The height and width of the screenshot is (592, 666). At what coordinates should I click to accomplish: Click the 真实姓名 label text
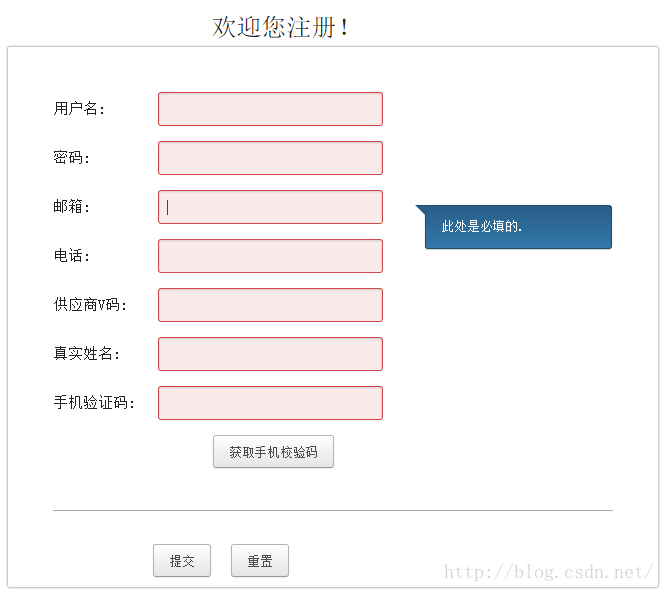[x=87, y=354]
